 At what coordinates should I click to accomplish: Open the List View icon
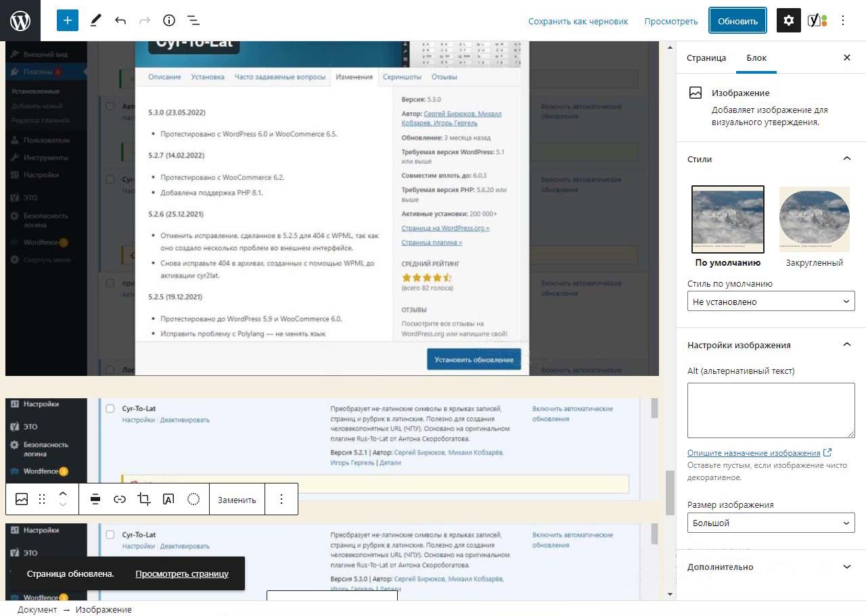click(x=193, y=20)
